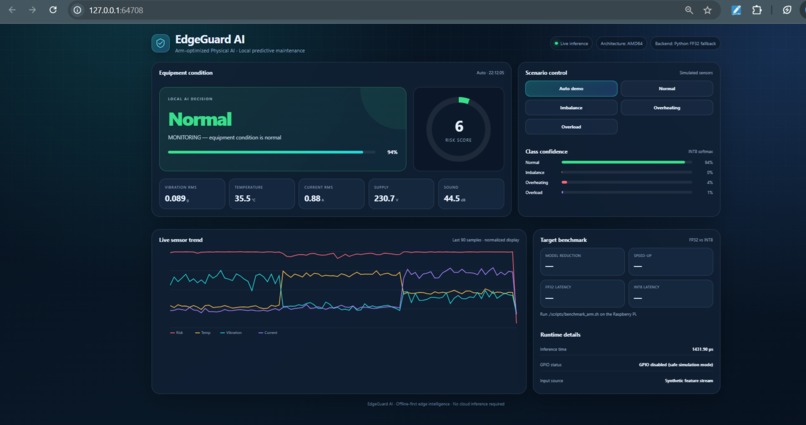Open the extensions puzzle icon
Viewport: 806px width, 425px height.
point(757,10)
